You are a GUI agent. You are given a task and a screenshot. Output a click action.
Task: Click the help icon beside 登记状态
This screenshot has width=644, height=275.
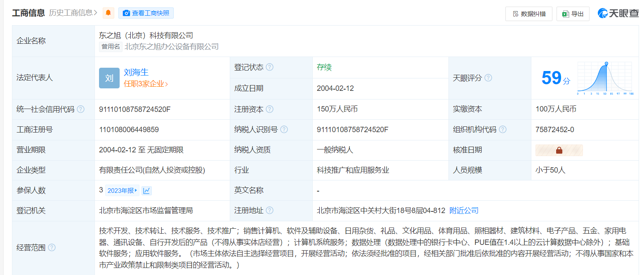269,67
